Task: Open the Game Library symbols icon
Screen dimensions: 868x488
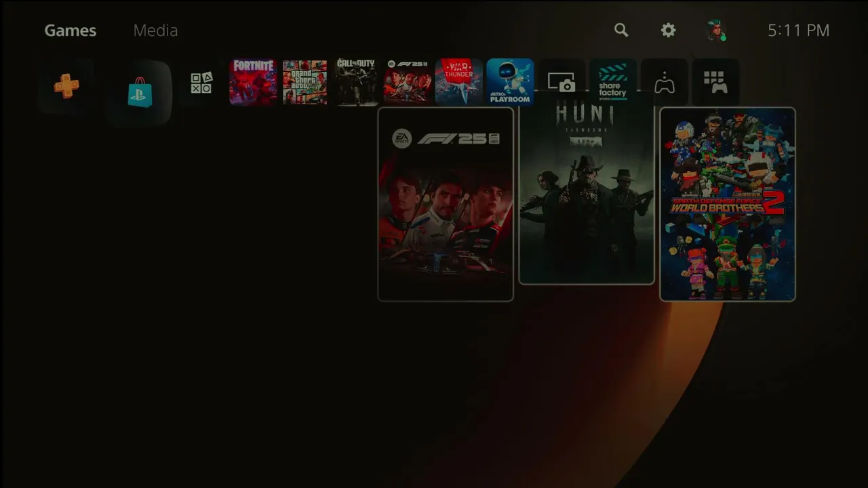Action: pyautogui.click(x=201, y=83)
